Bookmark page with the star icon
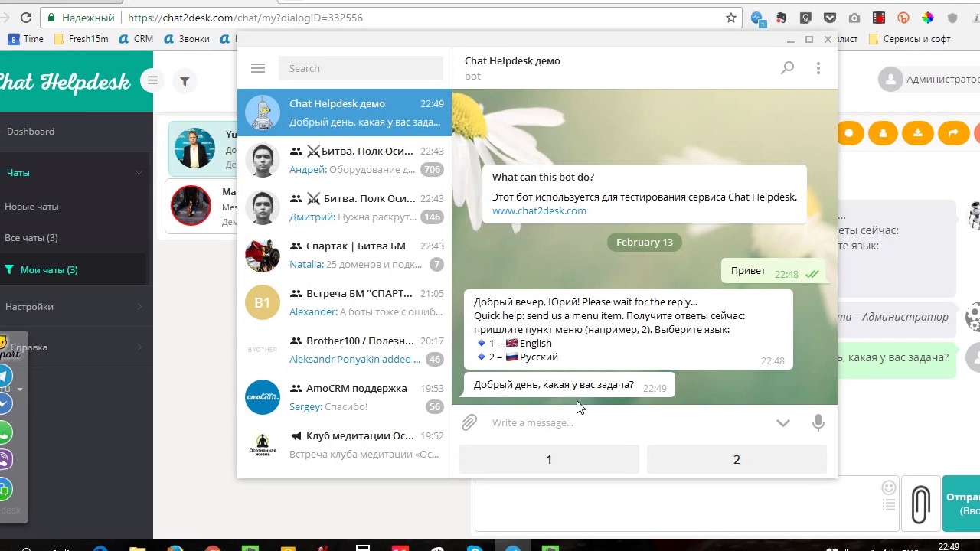 click(x=731, y=18)
